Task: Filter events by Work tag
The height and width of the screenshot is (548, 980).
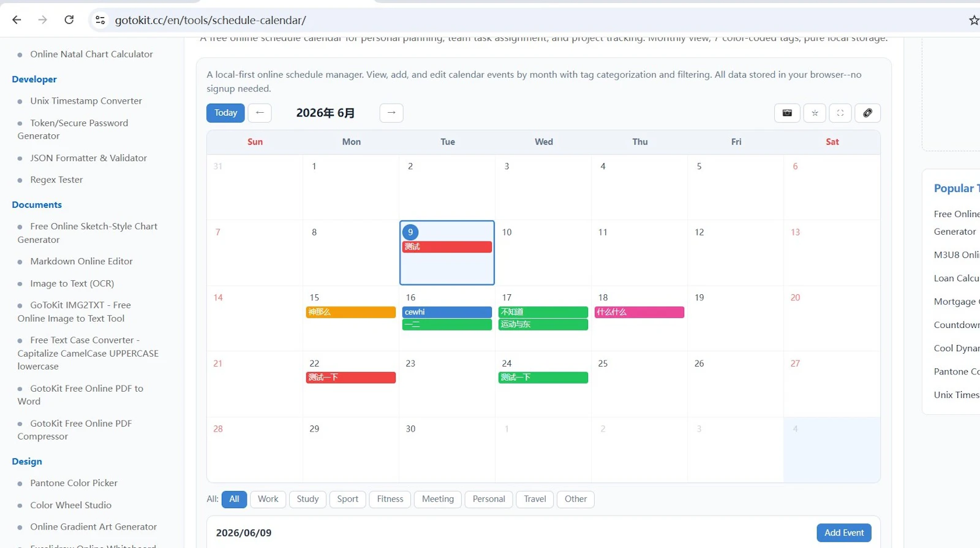Action: [268, 499]
